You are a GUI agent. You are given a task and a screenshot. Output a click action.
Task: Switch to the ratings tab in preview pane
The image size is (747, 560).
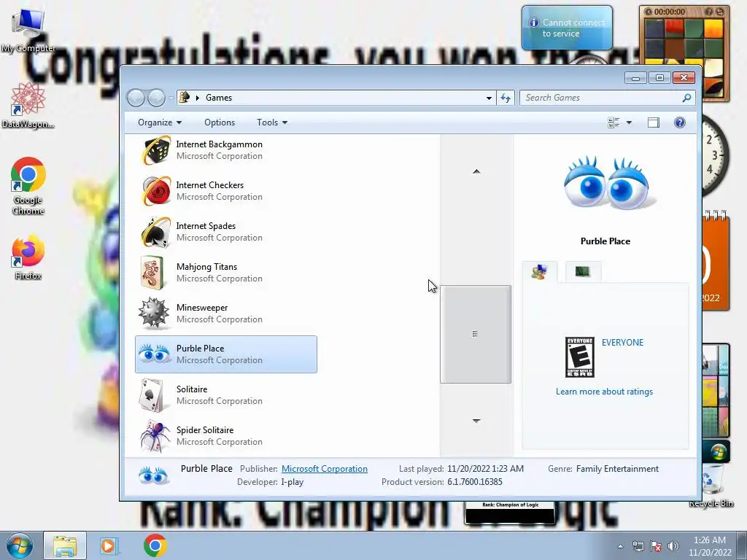pyautogui.click(x=539, y=272)
